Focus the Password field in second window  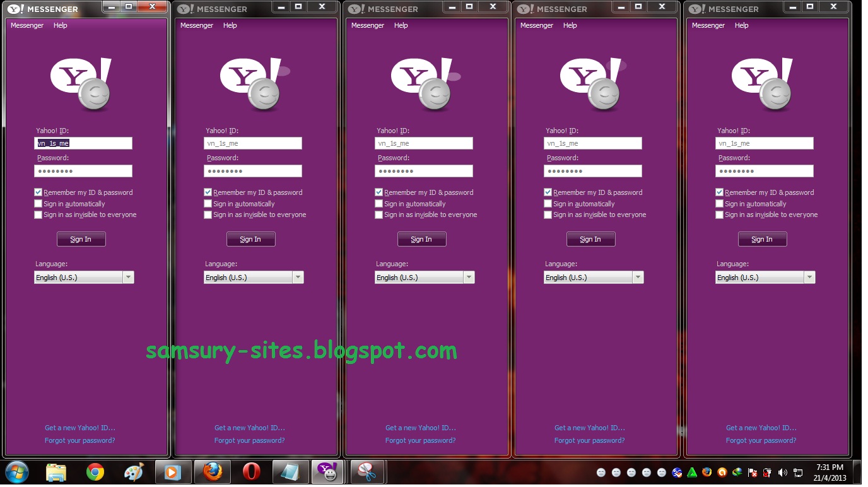click(x=253, y=171)
